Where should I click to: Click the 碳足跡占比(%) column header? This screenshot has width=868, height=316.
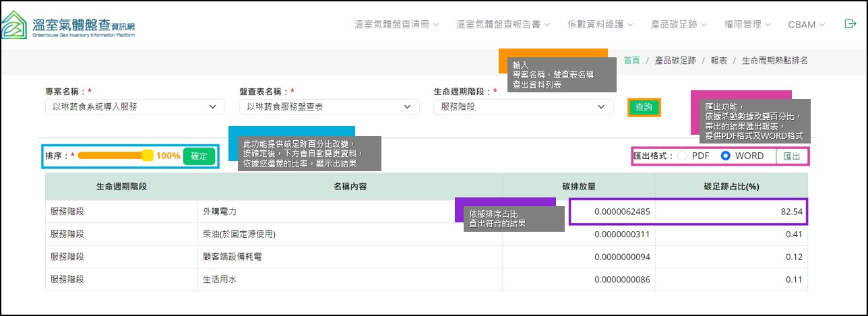(731, 186)
